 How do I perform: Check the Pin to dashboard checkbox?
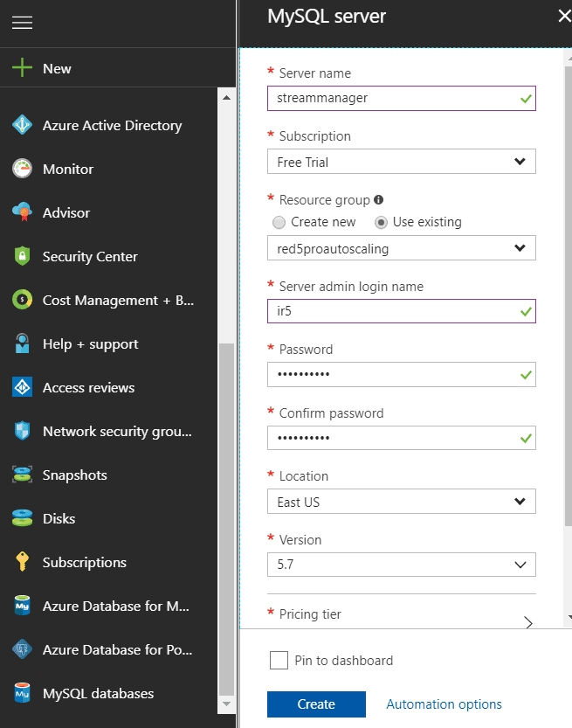pyautogui.click(x=279, y=660)
